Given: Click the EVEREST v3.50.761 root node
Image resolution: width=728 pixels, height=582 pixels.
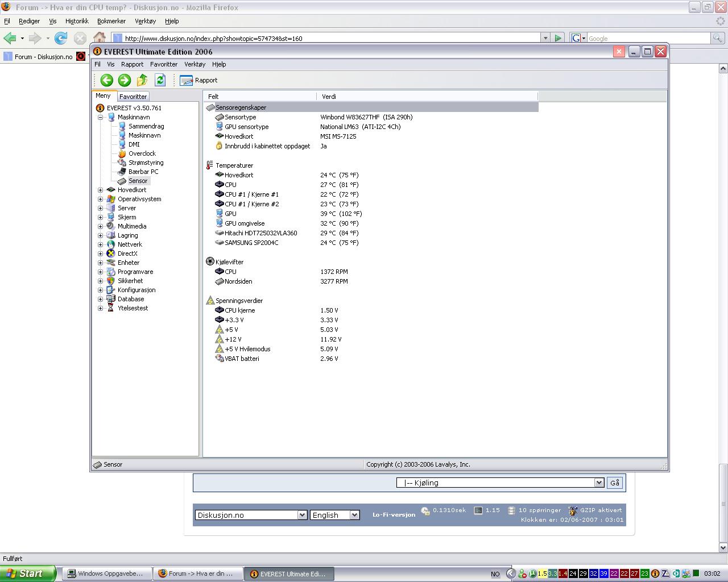Looking at the screenshot, I should coord(134,108).
